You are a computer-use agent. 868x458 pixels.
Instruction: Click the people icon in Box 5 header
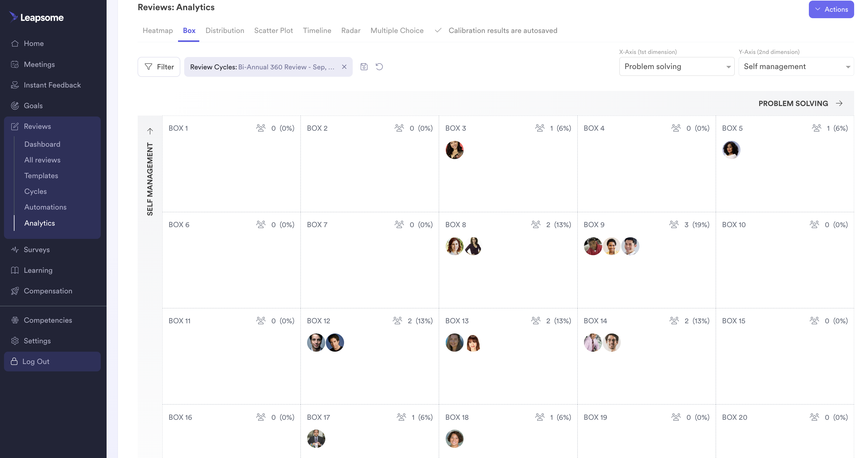point(817,128)
